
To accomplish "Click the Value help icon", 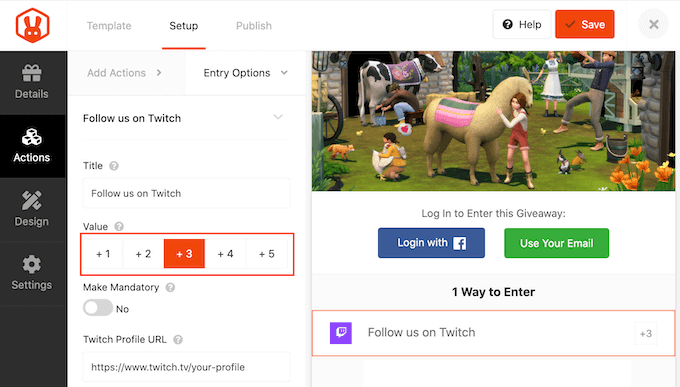I will [x=119, y=226].
